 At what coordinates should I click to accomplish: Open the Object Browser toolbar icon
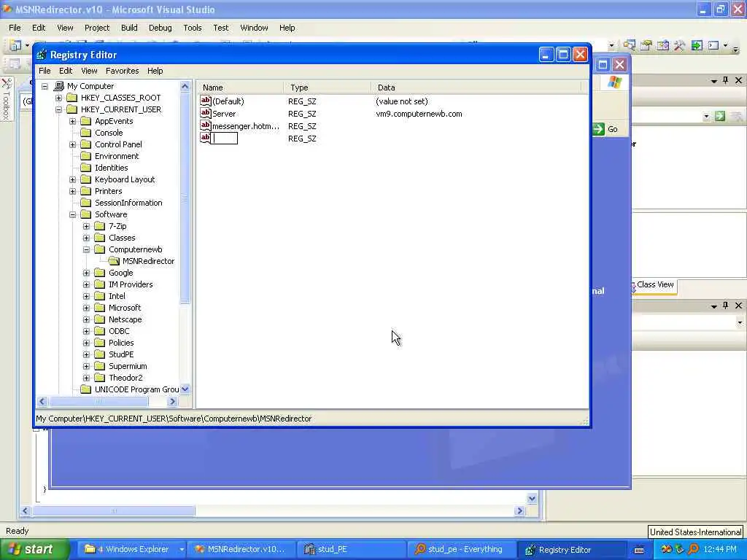(663, 46)
